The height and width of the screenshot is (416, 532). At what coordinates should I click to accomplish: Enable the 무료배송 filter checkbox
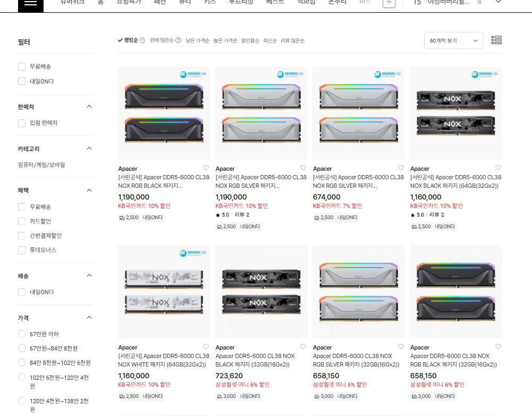coord(21,66)
